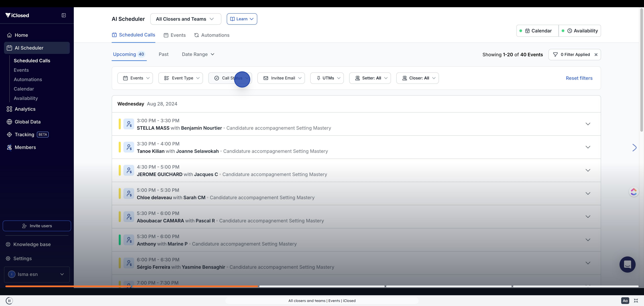Click the STELLA MASS event person icon
Image resolution: width=644 pixels, height=306 pixels.
129,124
